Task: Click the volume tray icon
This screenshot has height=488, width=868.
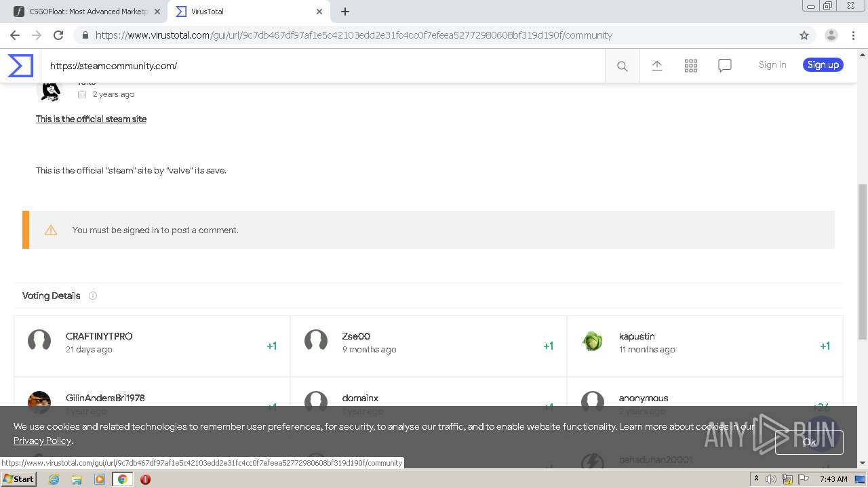Action: point(771,479)
